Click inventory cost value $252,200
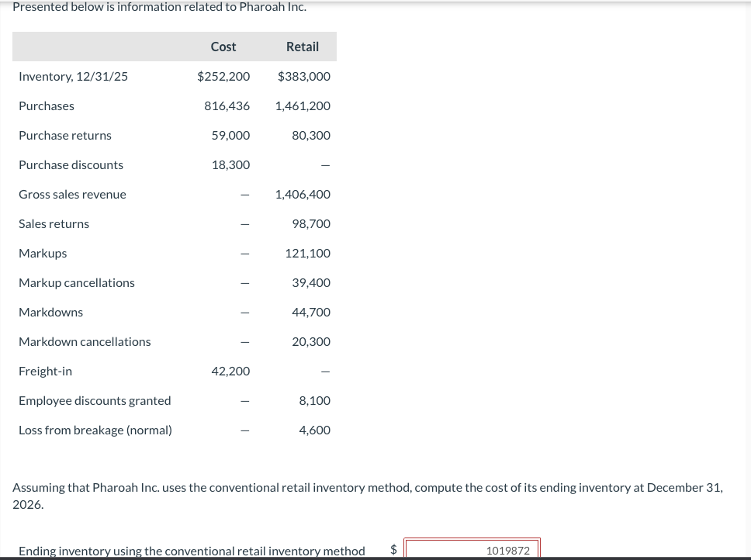751x560 pixels. 223,77
